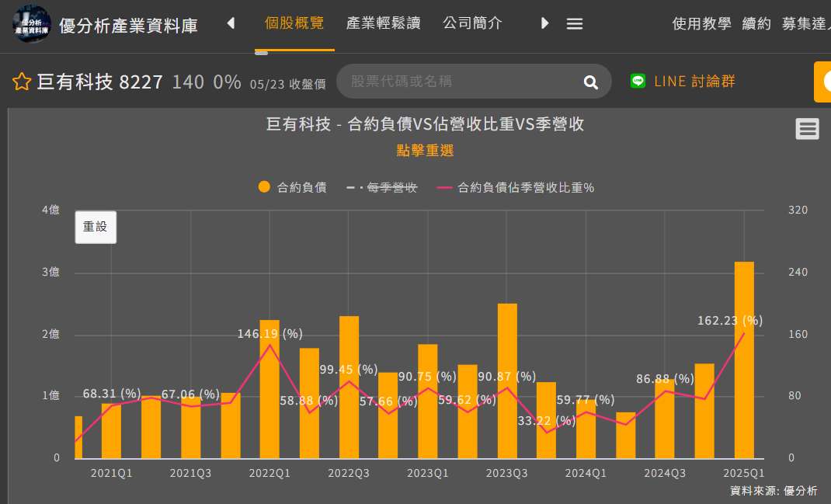Open the 公司簡介 tab
This screenshot has height=504, width=831.
tap(472, 23)
